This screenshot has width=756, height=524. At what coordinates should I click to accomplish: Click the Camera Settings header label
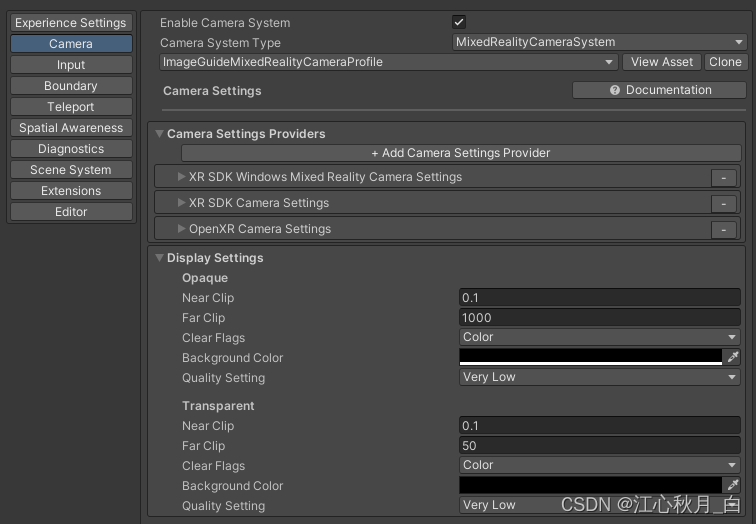pos(212,91)
